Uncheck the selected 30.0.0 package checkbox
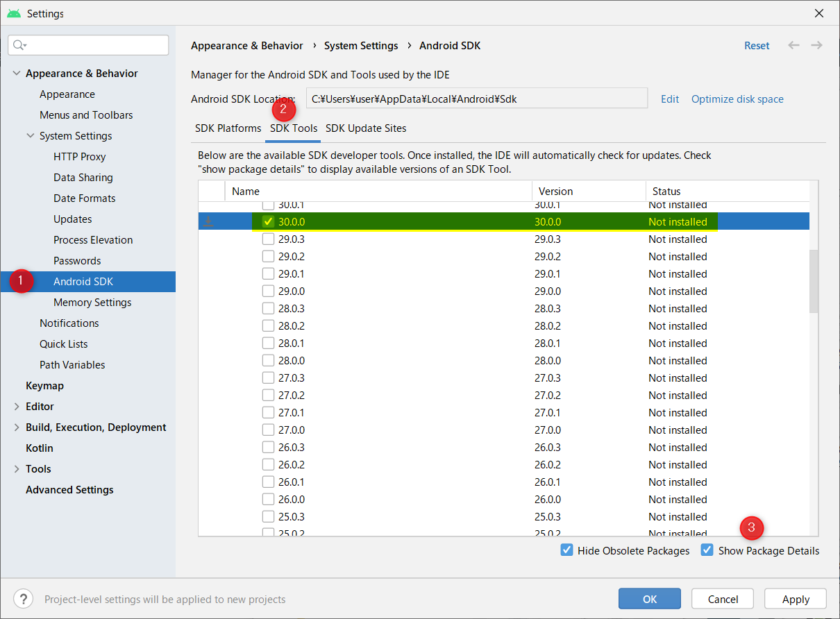This screenshot has width=840, height=619. [268, 221]
